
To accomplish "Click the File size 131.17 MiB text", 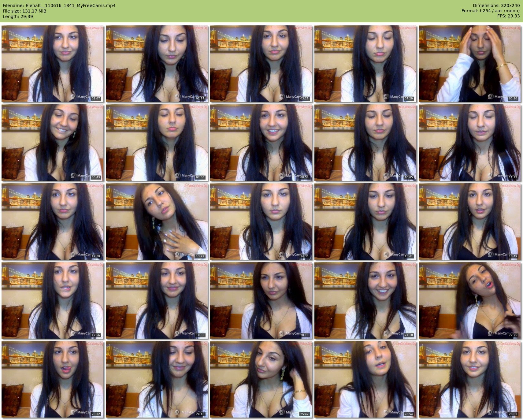I will pyautogui.click(x=24, y=11).
